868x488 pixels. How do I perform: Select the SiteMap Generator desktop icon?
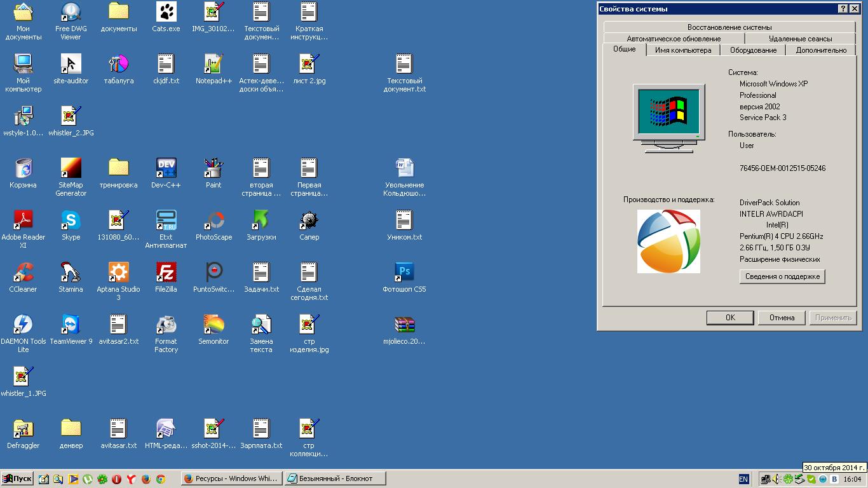tap(71, 177)
